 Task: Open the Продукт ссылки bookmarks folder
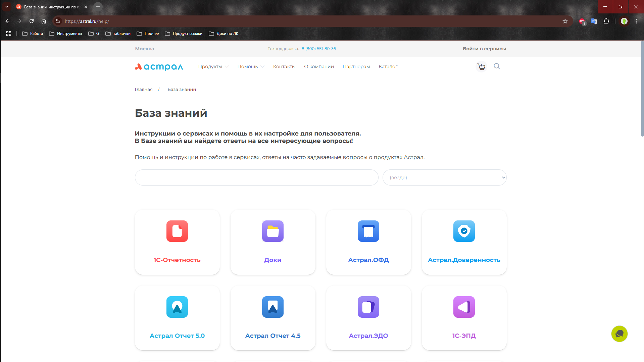pyautogui.click(x=184, y=34)
